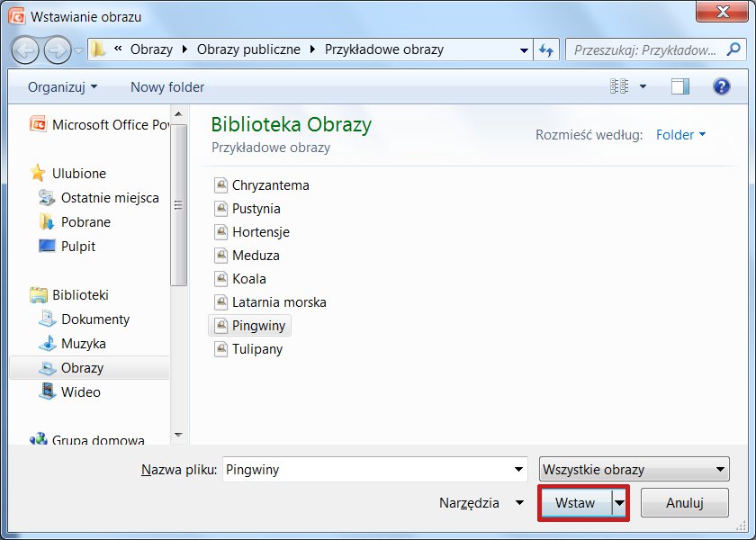Open the Muzyka library
The width and height of the screenshot is (756, 540).
(x=72, y=343)
